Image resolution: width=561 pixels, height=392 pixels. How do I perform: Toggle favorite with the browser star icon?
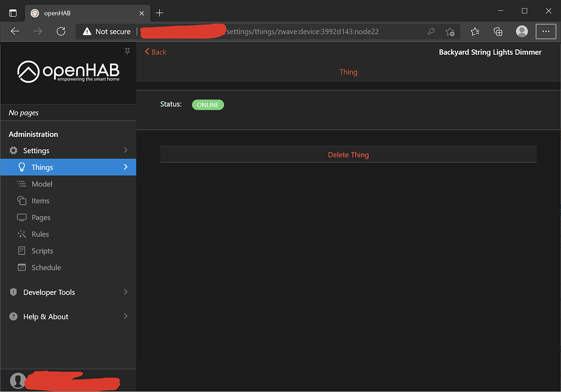[450, 31]
